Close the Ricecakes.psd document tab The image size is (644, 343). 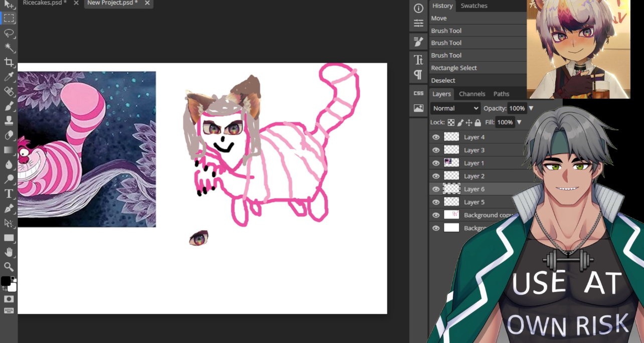tap(76, 3)
